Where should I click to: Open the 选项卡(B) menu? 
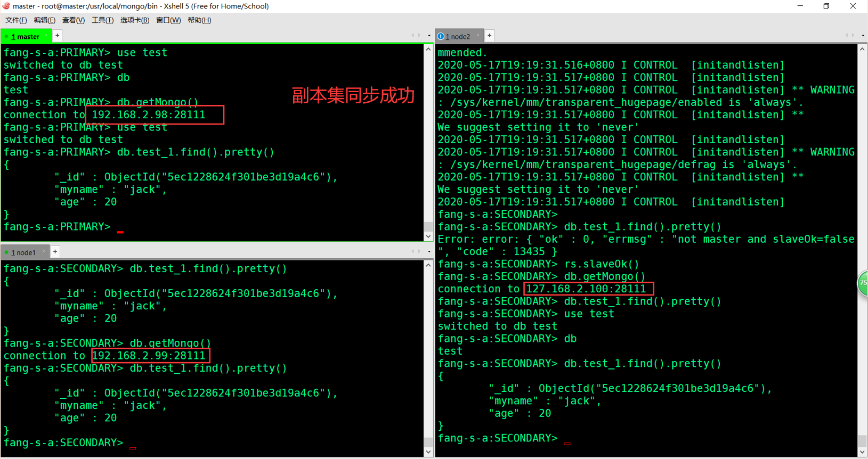[134, 20]
